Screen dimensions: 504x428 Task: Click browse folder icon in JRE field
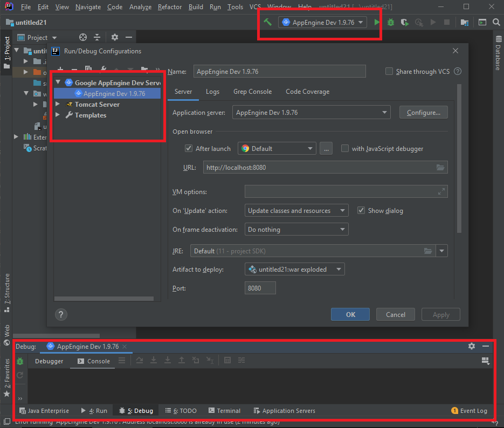tap(428, 251)
